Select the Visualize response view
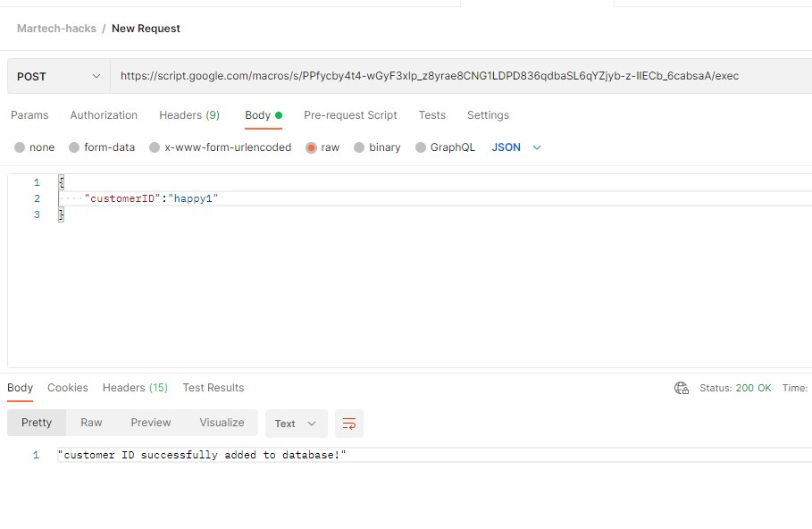 (222, 423)
